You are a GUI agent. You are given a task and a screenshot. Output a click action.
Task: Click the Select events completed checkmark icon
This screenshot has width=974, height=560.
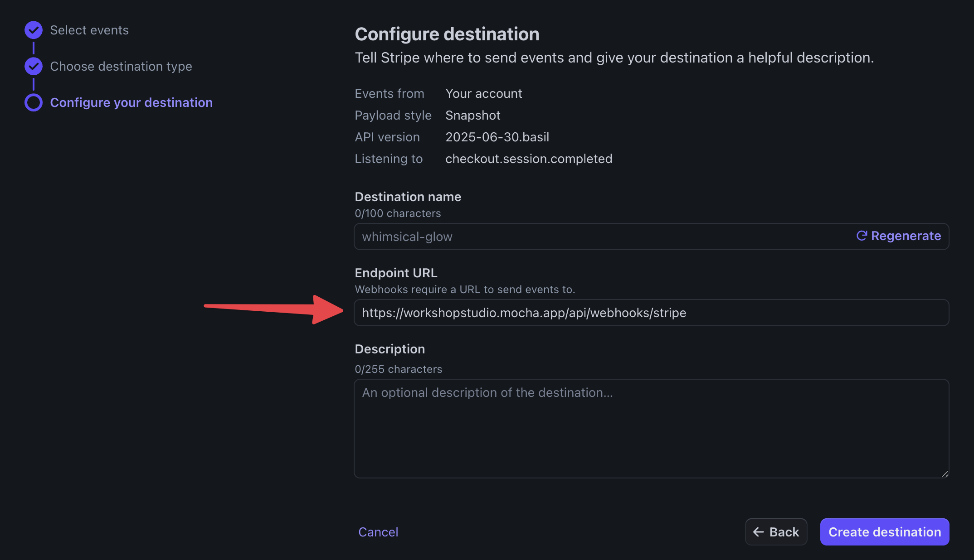[x=33, y=29]
